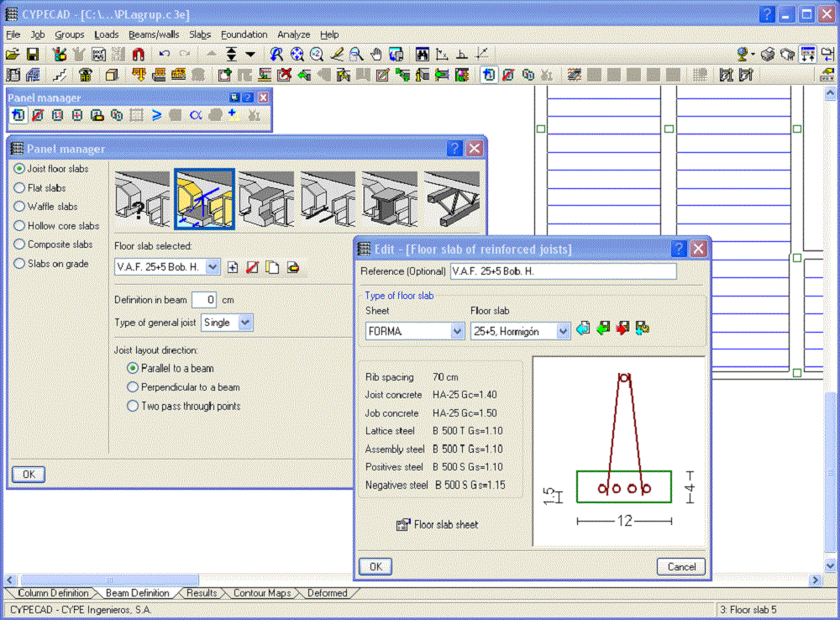The width and height of the screenshot is (840, 620).
Task: Click the blue arrow import icon in Edit dialog
Action: tap(584, 328)
